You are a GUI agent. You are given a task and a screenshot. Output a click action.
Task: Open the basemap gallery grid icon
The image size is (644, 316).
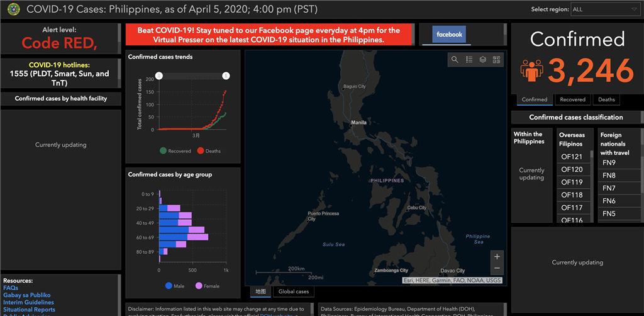tap(497, 60)
